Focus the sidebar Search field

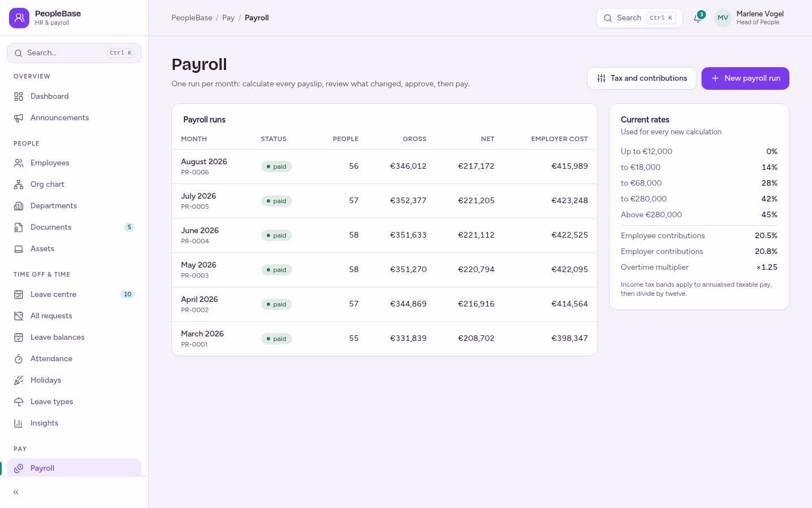74,53
